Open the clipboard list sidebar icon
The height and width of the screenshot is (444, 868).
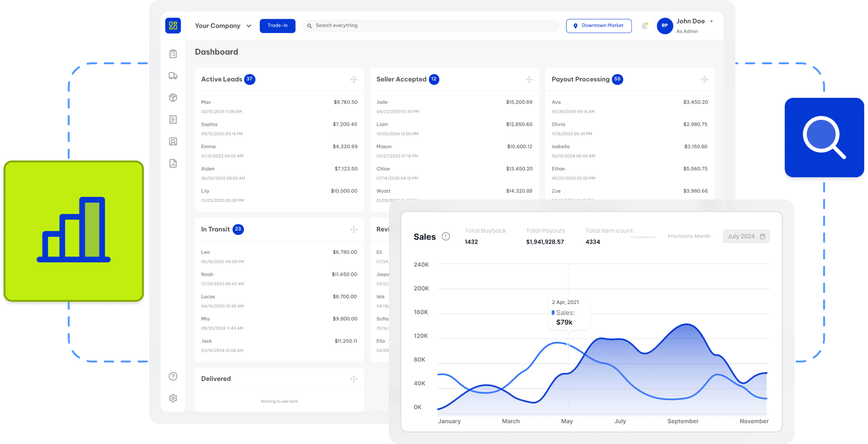point(173,54)
